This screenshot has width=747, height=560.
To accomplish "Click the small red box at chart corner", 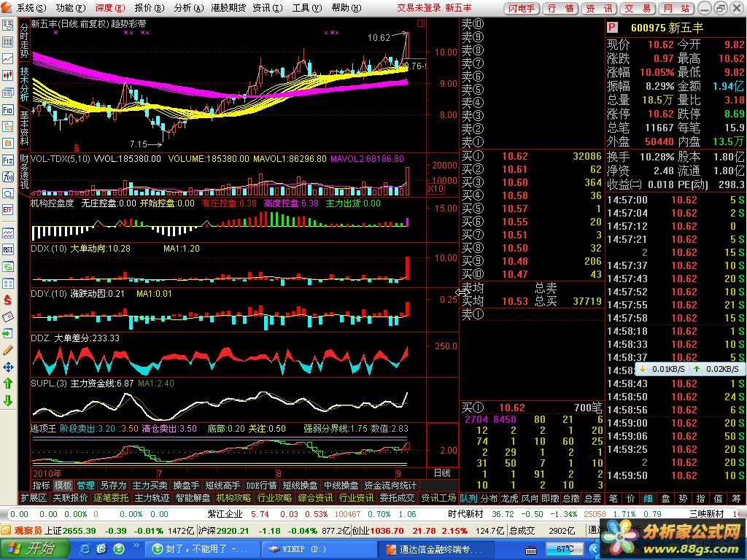I will (x=421, y=23).
